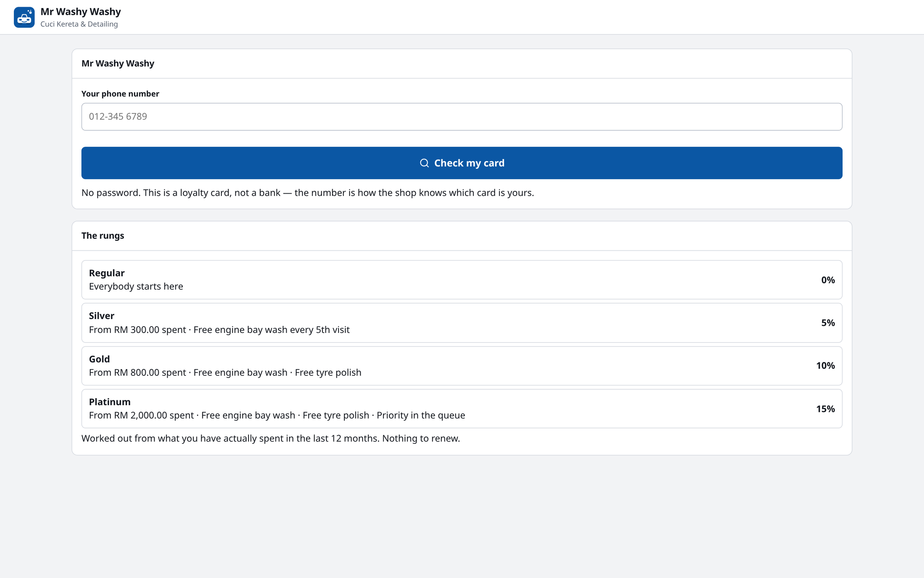Click the Mr Washy Washy card heading
Image resolution: width=924 pixels, height=578 pixels.
pyautogui.click(x=118, y=63)
